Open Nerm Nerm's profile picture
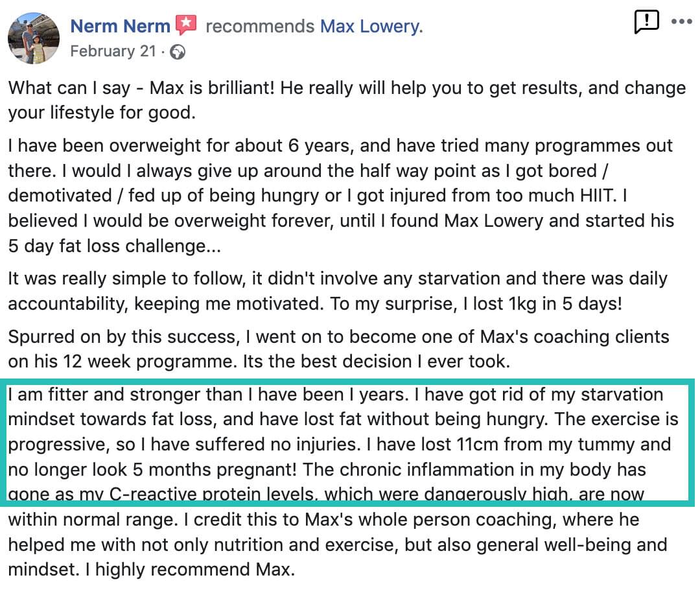This screenshot has height=595, width=700. [34, 38]
